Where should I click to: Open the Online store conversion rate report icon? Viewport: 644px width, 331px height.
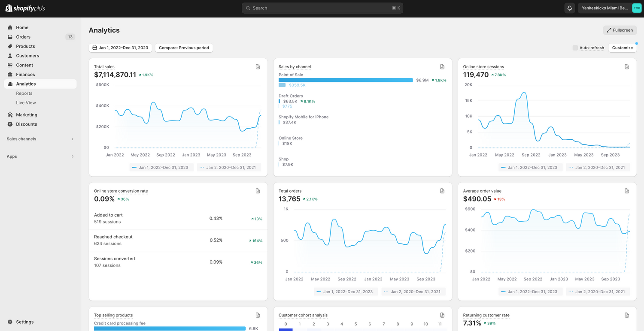(258, 191)
